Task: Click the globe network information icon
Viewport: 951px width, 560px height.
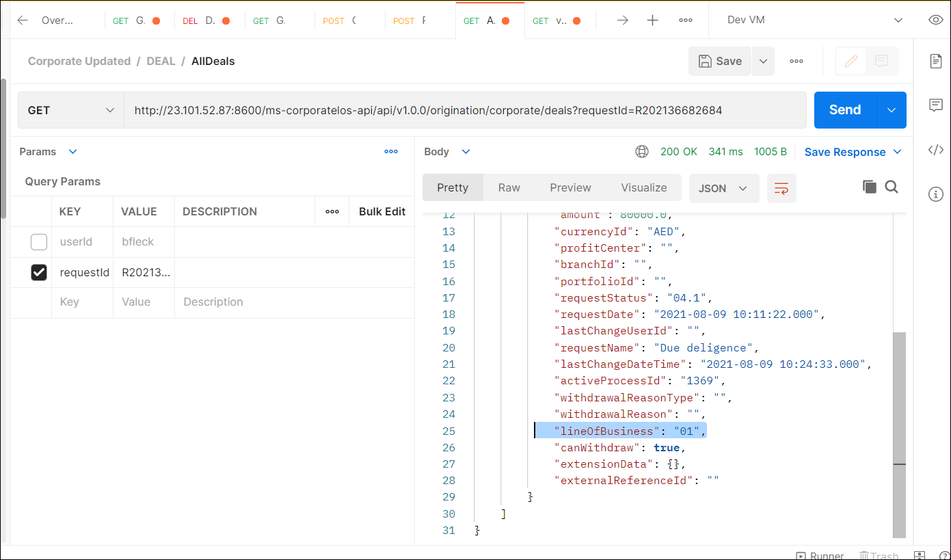Action: (642, 152)
